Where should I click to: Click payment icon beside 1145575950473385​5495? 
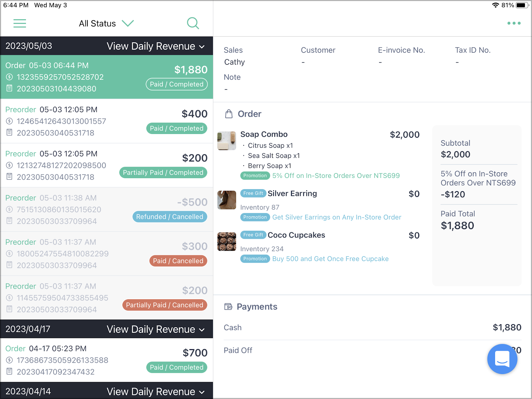(x=10, y=298)
